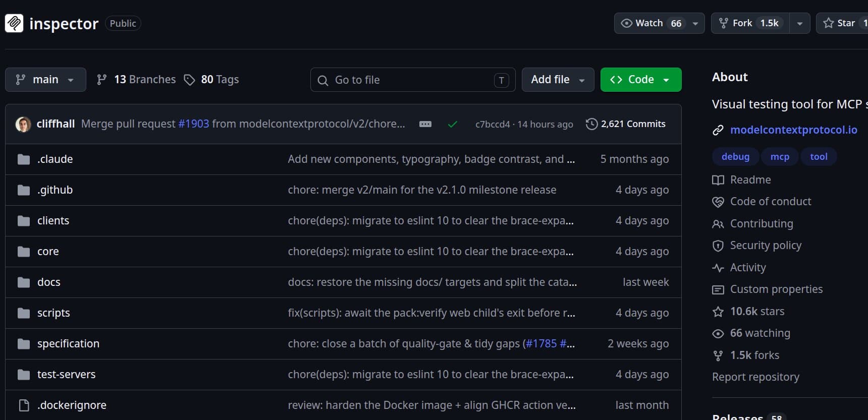The image size is (868, 420).
Task: Click the book icon next to Readme
Action: [718, 180]
